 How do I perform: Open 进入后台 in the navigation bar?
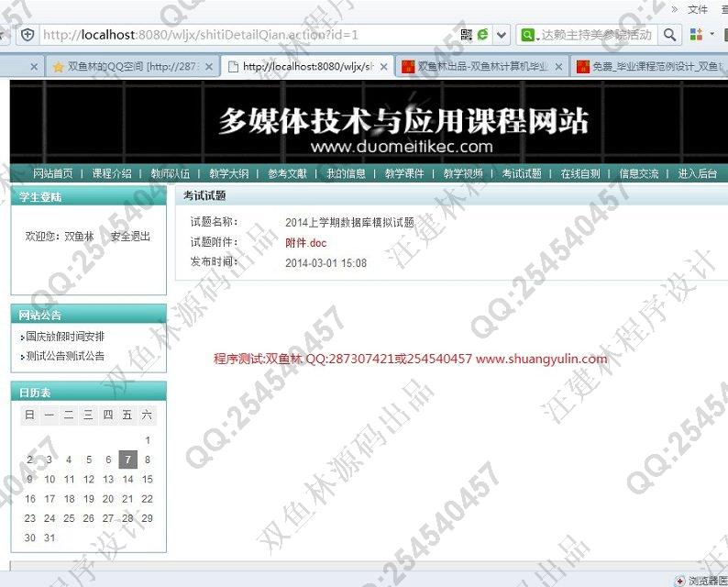697,173
